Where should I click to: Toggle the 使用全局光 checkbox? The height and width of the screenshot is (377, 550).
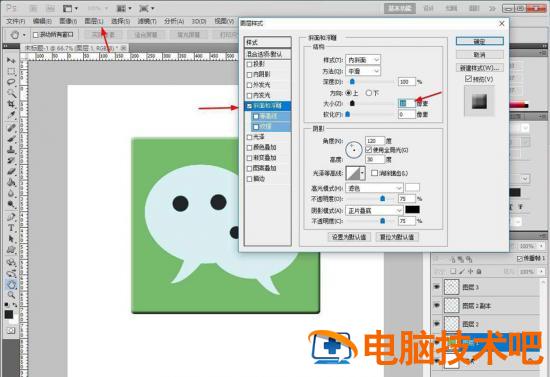click(x=368, y=150)
